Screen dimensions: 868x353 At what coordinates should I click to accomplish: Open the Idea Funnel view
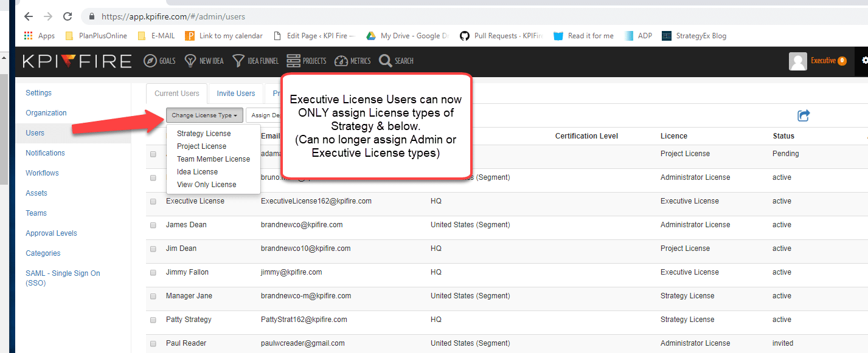pyautogui.click(x=255, y=61)
